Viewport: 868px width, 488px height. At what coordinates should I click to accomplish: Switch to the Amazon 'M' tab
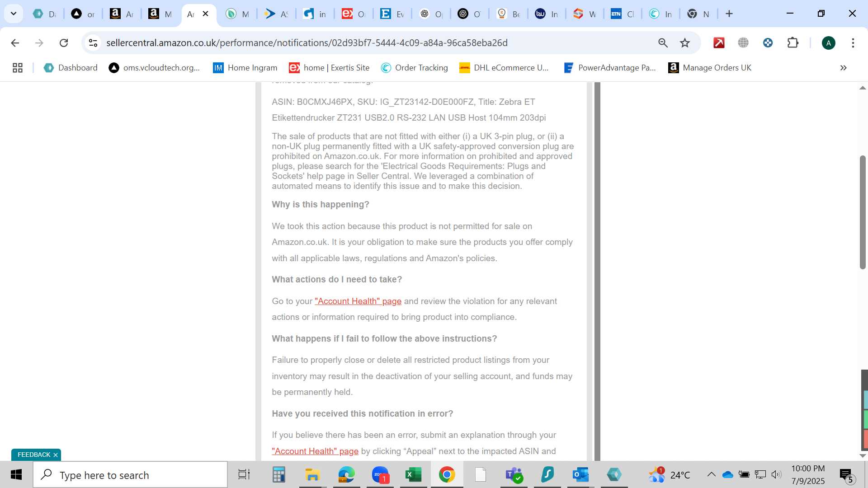coord(160,14)
